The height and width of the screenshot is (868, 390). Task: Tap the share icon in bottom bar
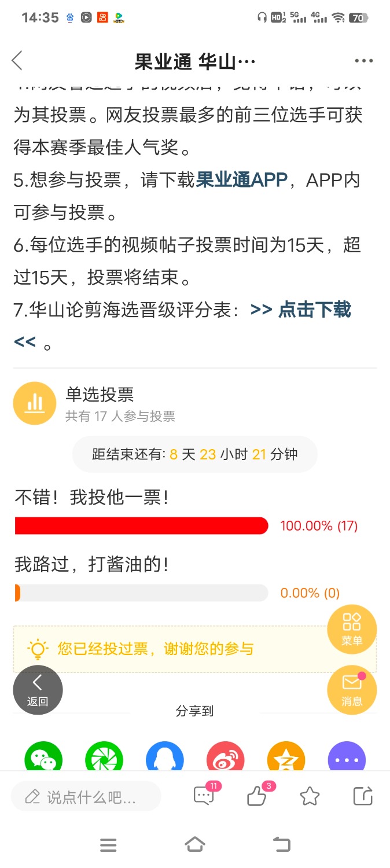(x=363, y=796)
